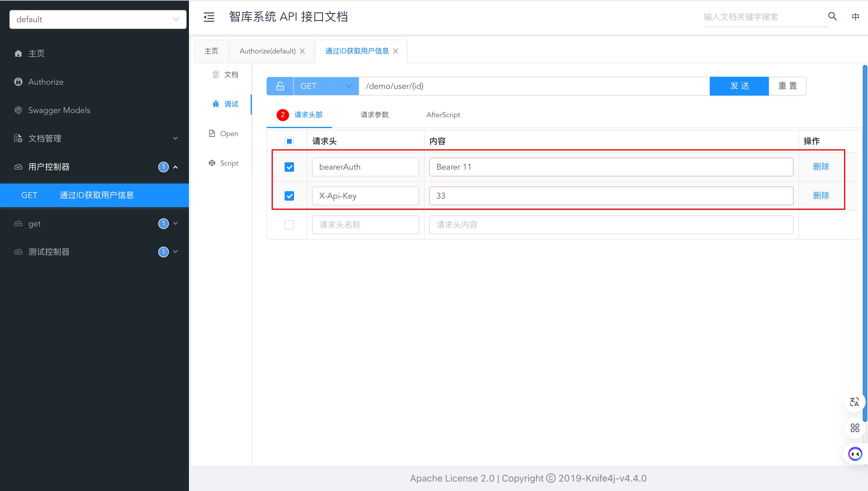Open Authorize in the sidebar
Viewport: 868px width, 491px height.
[94, 82]
